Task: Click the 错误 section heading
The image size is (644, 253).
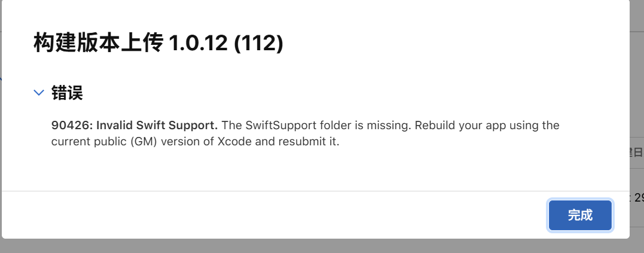Action: click(x=67, y=93)
